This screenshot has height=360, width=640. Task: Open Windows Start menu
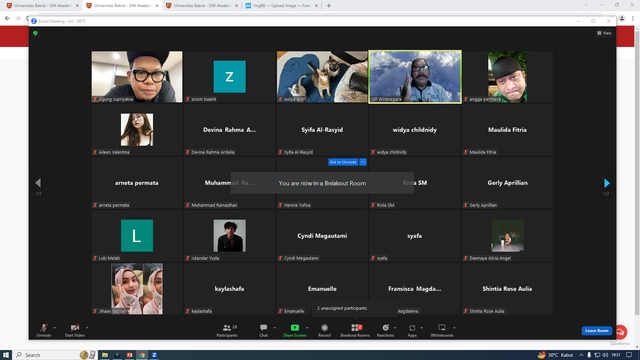(x=6, y=355)
